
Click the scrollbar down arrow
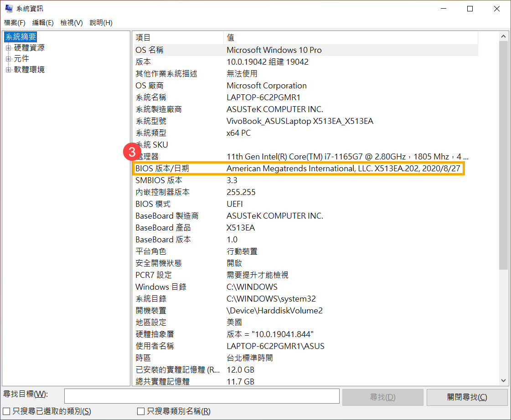pyautogui.click(x=504, y=381)
